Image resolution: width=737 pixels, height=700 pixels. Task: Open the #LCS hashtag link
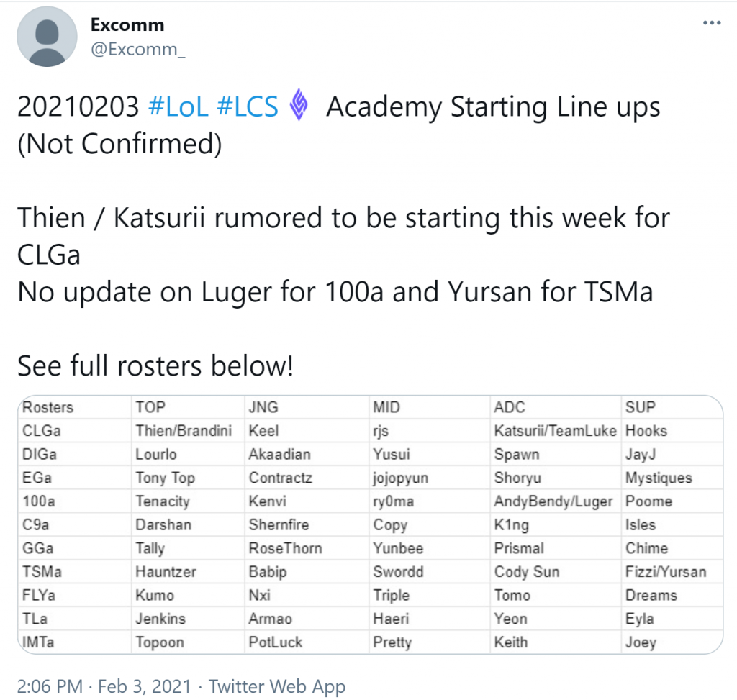248,106
